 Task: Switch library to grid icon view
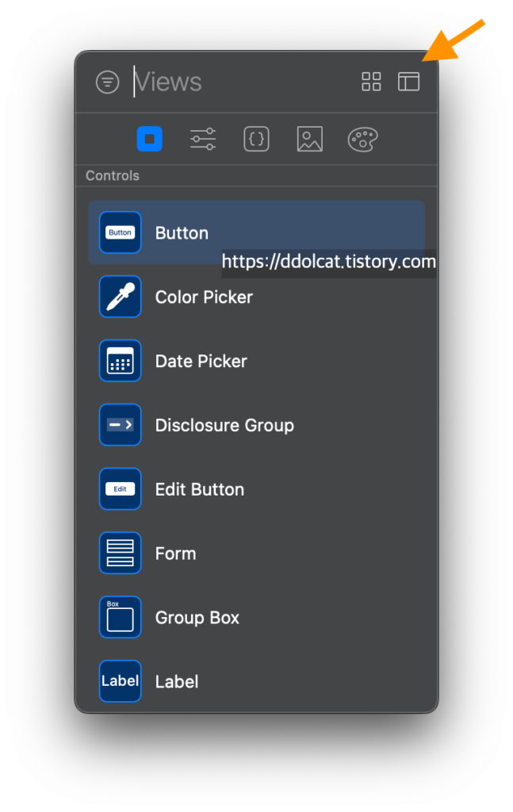(371, 82)
